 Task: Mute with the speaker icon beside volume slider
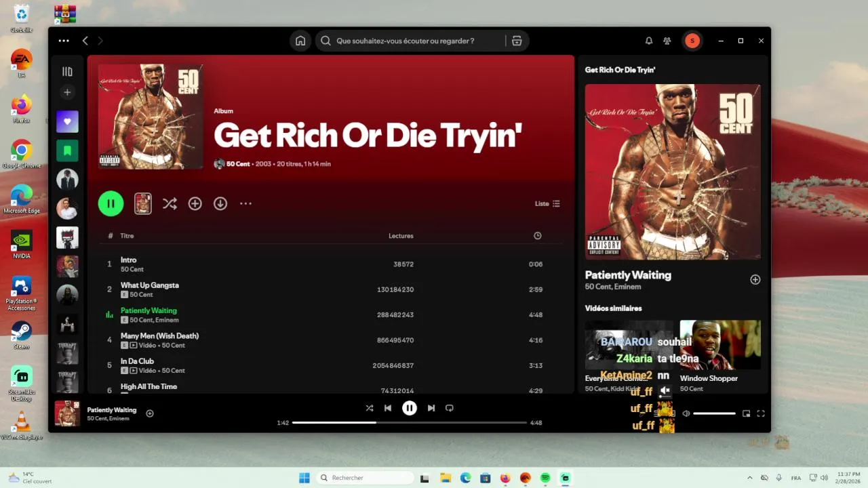tap(686, 413)
